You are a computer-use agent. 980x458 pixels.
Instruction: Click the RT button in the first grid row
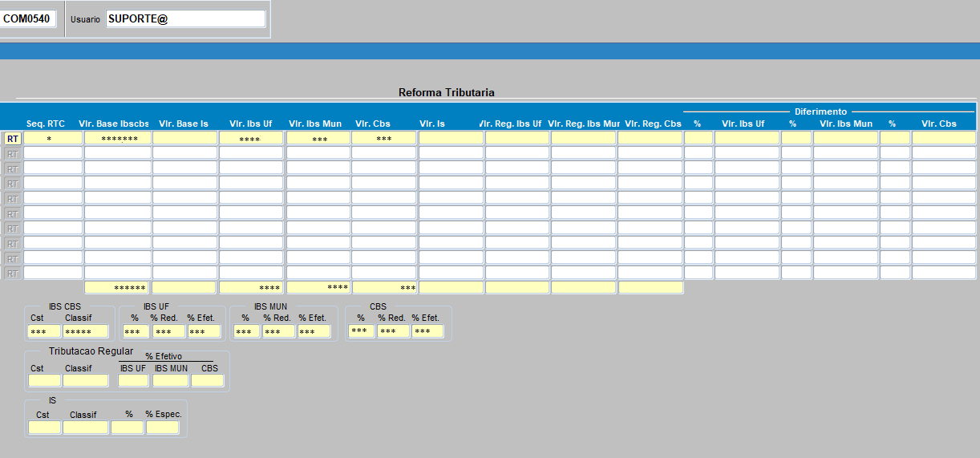point(13,139)
